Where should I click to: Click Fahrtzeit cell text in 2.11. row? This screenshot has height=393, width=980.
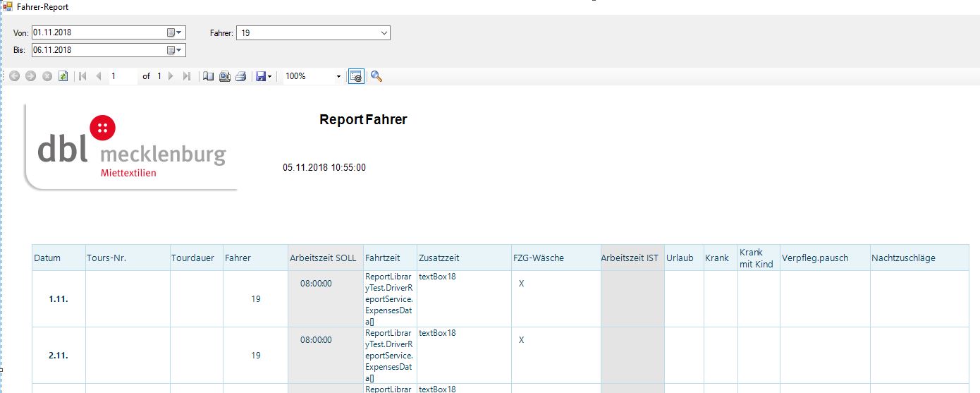tap(389, 356)
